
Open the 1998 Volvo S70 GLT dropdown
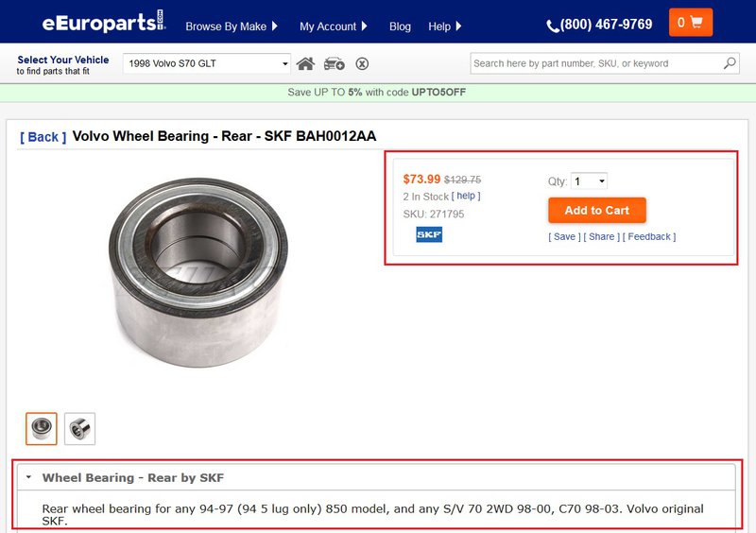point(207,63)
